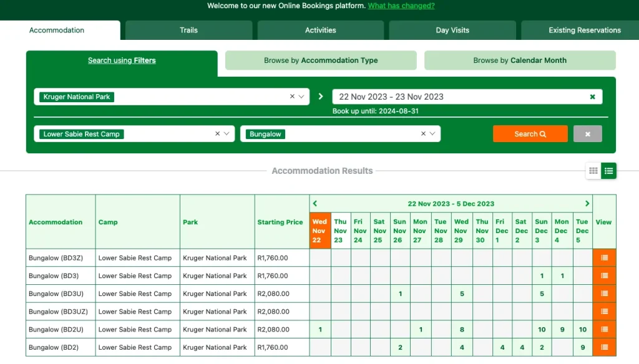Expand the park dropdown list
The image size is (639, 364).
pyautogui.click(x=301, y=97)
